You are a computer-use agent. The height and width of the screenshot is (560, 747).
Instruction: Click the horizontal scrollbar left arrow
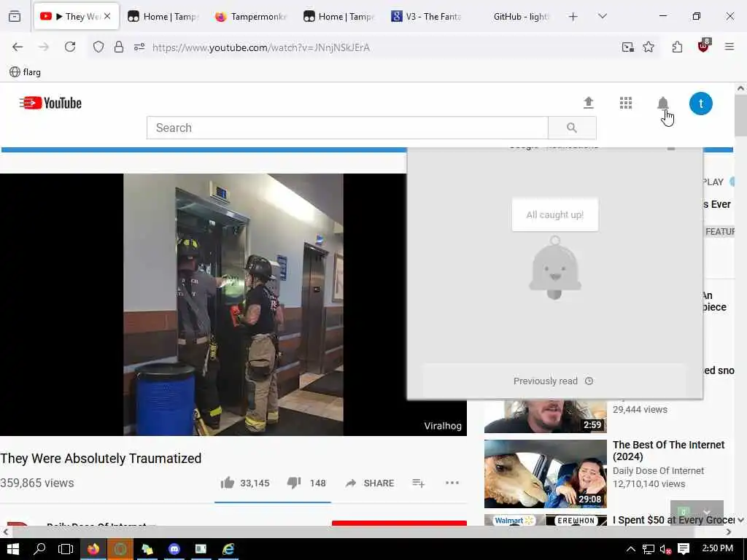(5, 532)
